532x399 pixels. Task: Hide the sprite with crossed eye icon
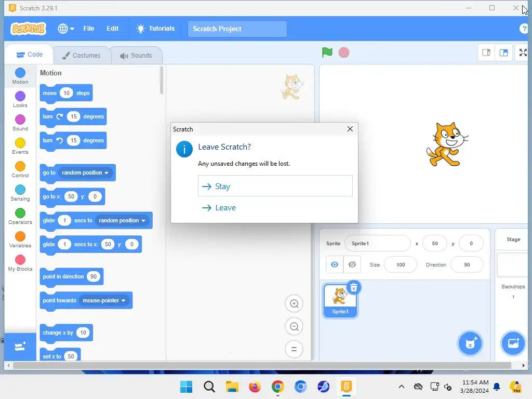(352, 264)
